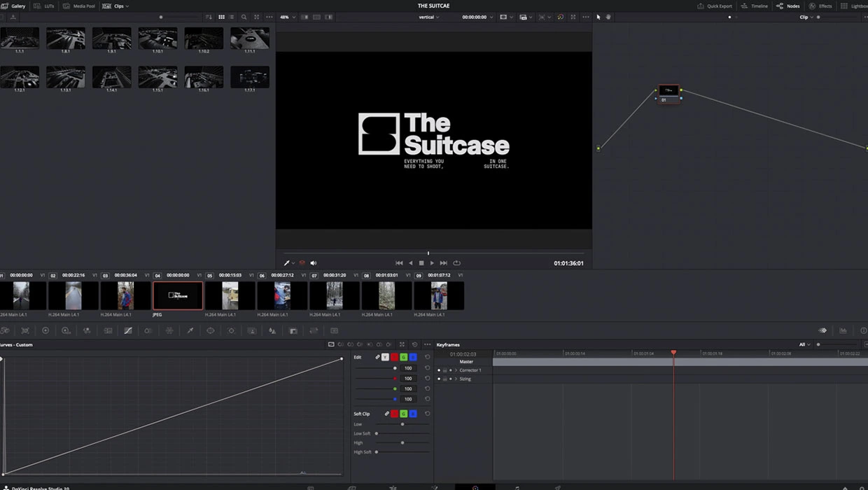Viewport: 868px width, 490px height.
Task: Select gallery still 1.1.1
Action: coord(20,38)
